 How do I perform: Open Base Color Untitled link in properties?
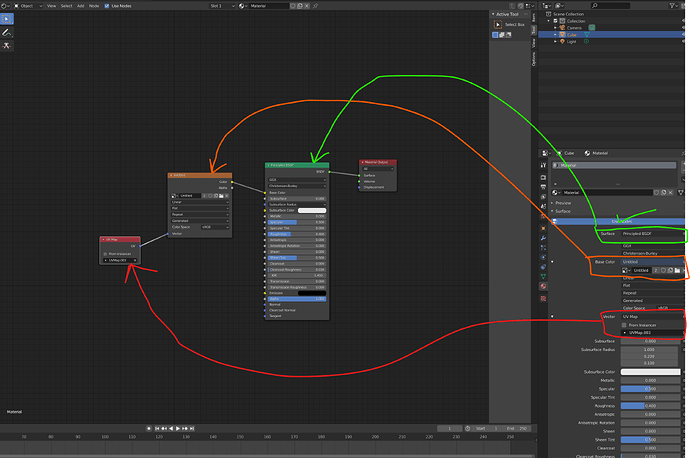point(653,262)
